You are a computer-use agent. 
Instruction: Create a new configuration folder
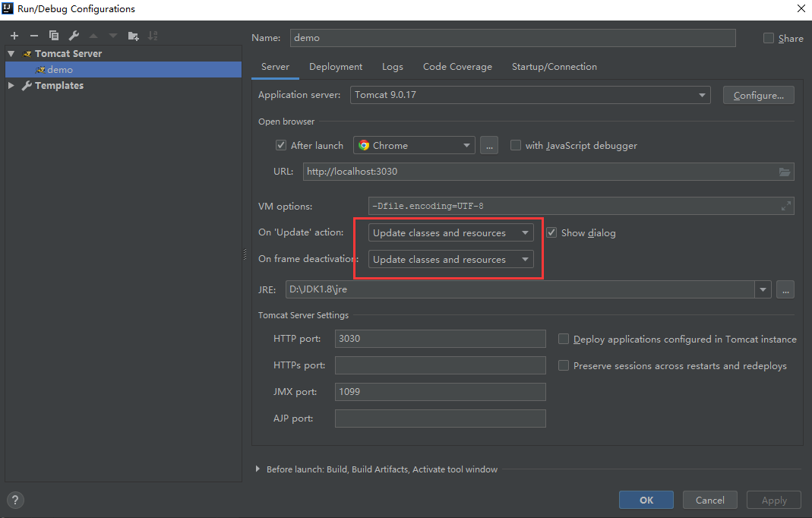click(133, 35)
